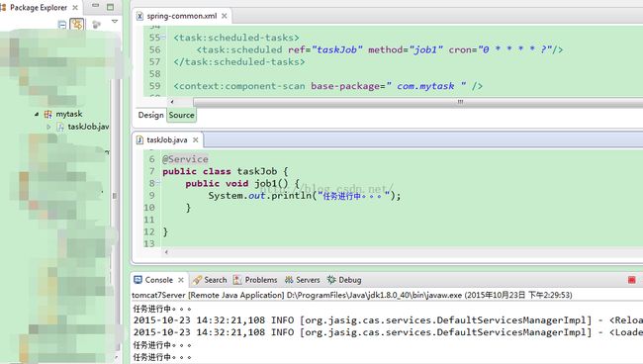This screenshot has width=643, height=364.
Task: Click the Debug bug icon
Action: point(331,280)
